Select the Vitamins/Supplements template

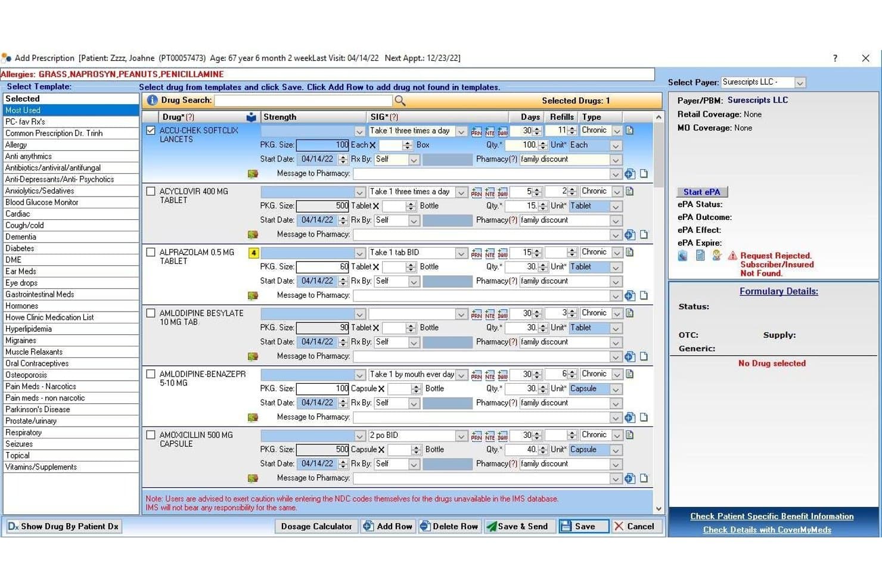[71, 467]
